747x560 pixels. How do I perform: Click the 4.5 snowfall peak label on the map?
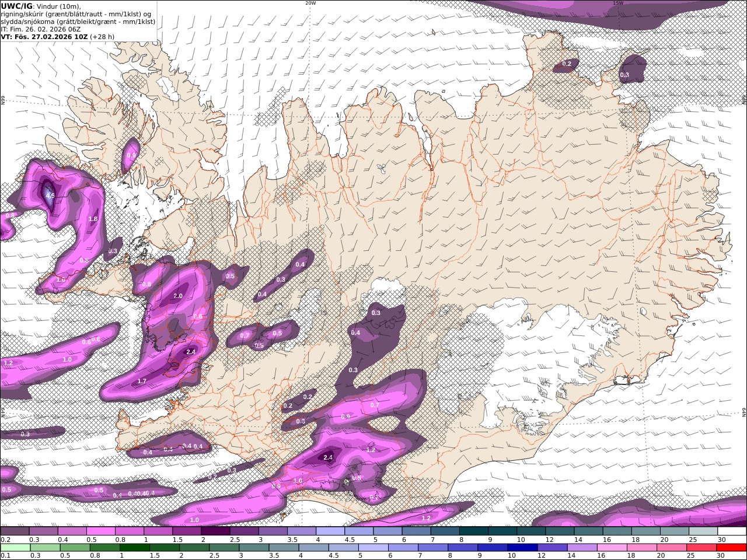coord(50,196)
